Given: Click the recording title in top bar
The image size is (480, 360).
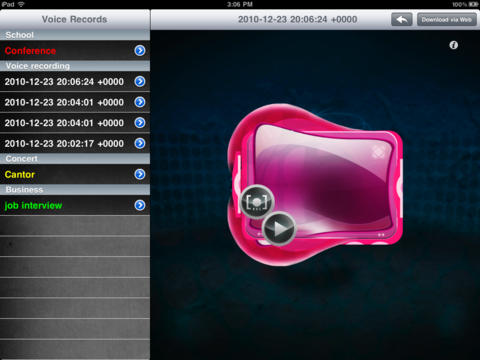Looking at the screenshot, I should tap(297, 19).
